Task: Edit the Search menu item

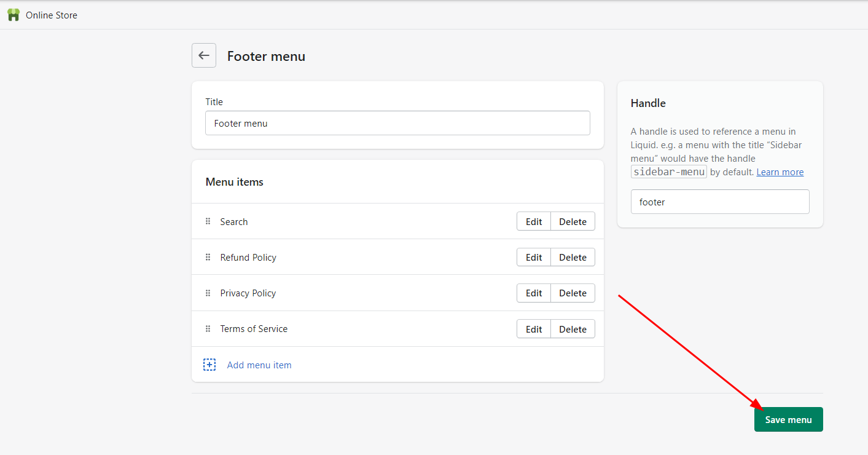Action: point(533,221)
